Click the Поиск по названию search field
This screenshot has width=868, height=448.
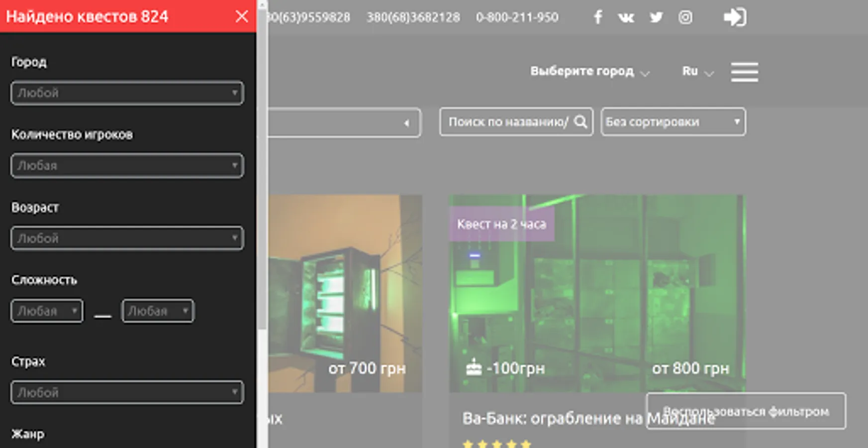tap(516, 121)
